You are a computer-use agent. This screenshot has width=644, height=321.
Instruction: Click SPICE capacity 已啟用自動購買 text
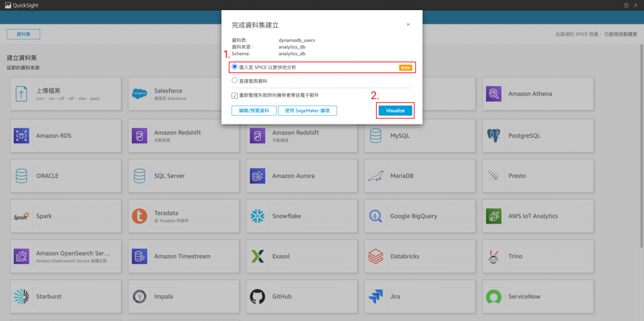click(x=621, y=35)
